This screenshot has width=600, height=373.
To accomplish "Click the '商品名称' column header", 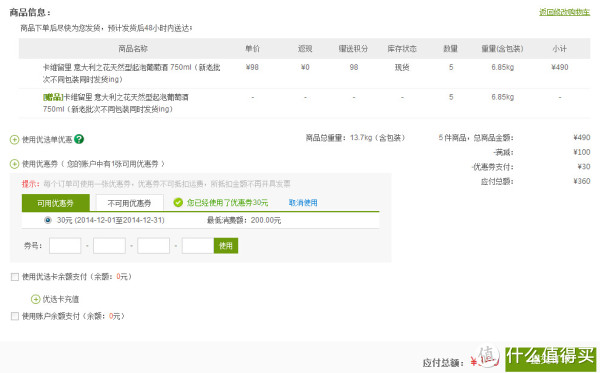I will tap(133, 49).
